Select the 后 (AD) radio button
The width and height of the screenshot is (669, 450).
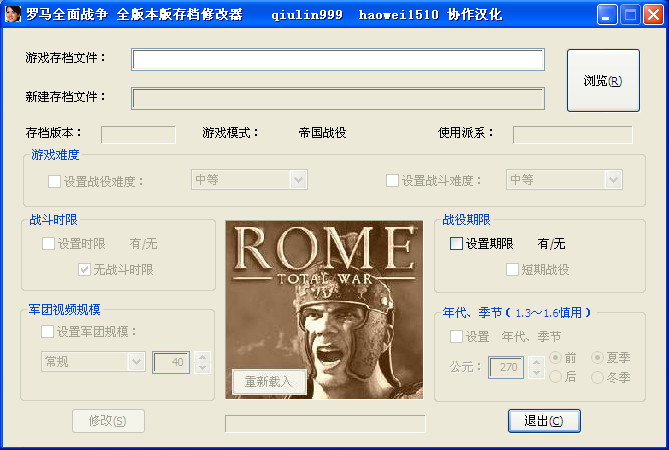[x=556, y=376]
